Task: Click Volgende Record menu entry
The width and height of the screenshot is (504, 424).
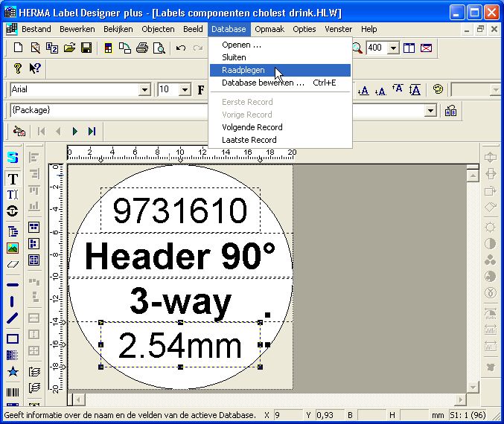Action: tap(252, 127)
